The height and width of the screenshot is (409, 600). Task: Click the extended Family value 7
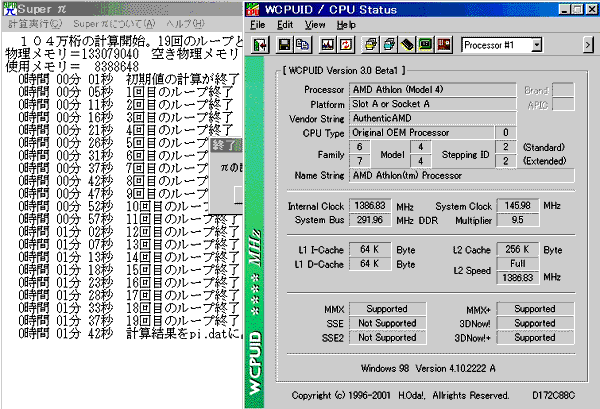coord(360,161)
